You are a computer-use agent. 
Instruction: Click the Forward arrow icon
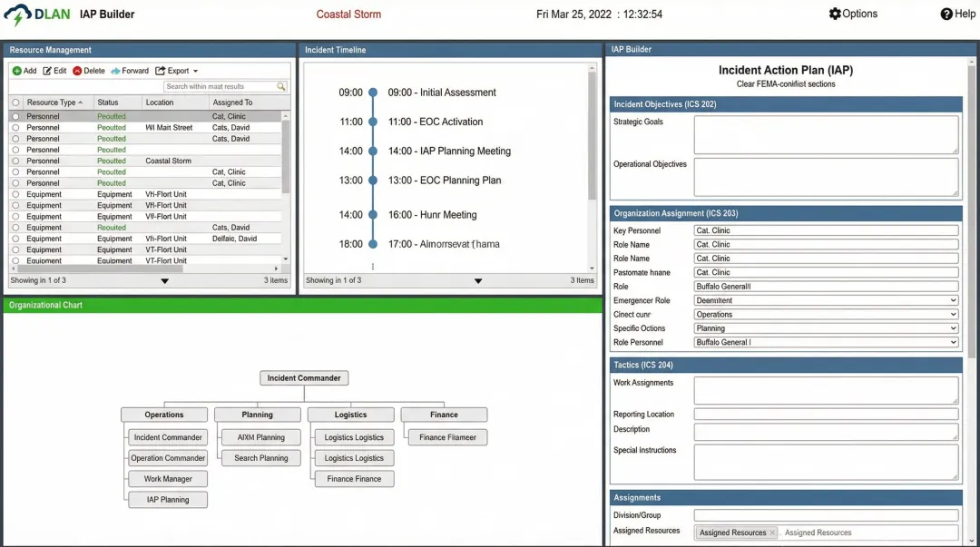pyautogui.click(x=115, y=71)
